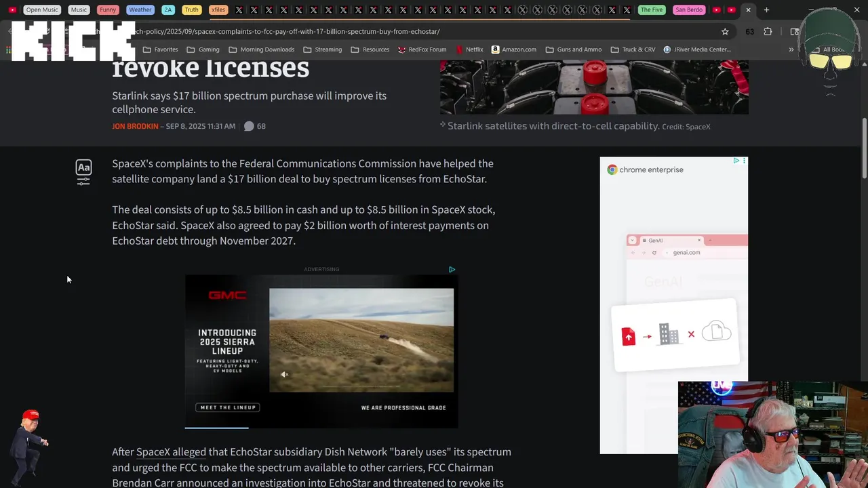The image size is (868, 488).
Task: Click the AdChoices icon above GMC ad
Action: coord(452,269)
